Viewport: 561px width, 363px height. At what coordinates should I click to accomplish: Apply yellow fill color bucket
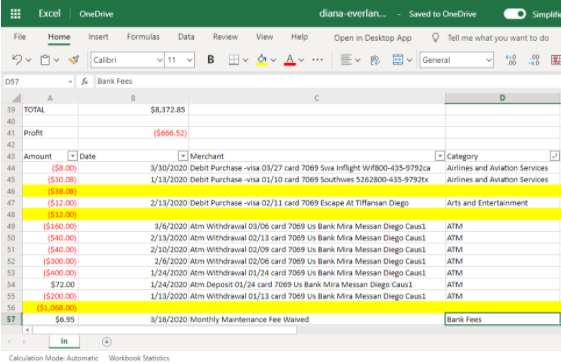[x=262, y=60]
